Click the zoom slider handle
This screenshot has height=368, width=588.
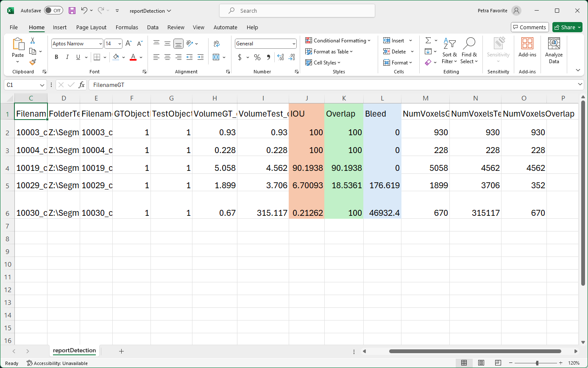537,363
